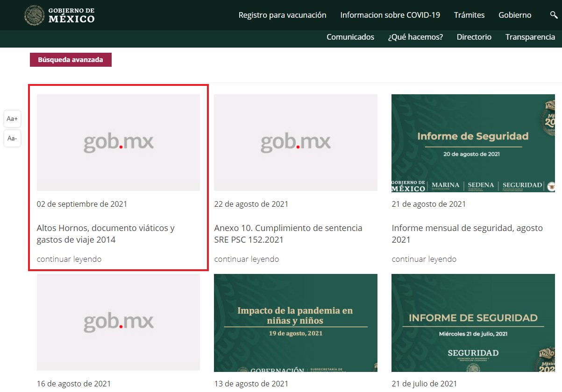Image resolution: width=562 pixels, height=392 pixels.
Task: Open the Transparencia section
Action: tap(530, 37)
